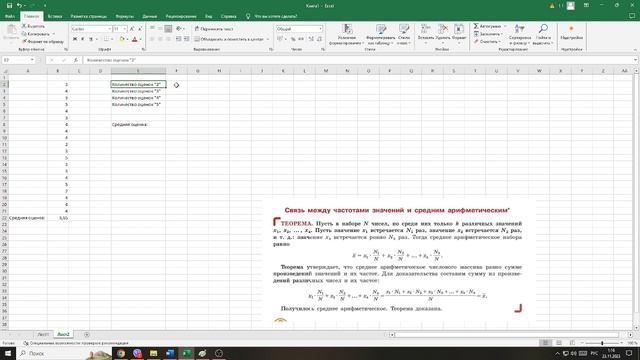The width and height of the screenshot is (640, 360).
Task: Insert cells using the Insert button
Action: click(x=425, y=33)
